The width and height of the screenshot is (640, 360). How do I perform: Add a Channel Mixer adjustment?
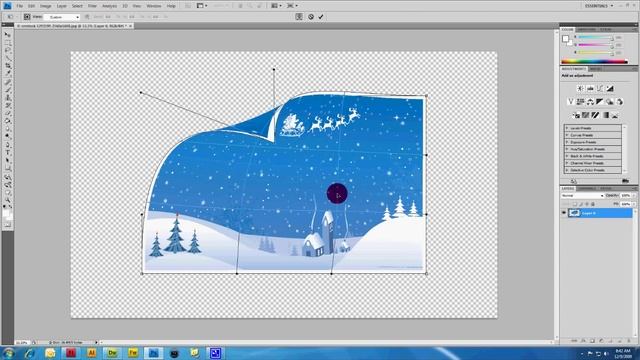[620, 102]
